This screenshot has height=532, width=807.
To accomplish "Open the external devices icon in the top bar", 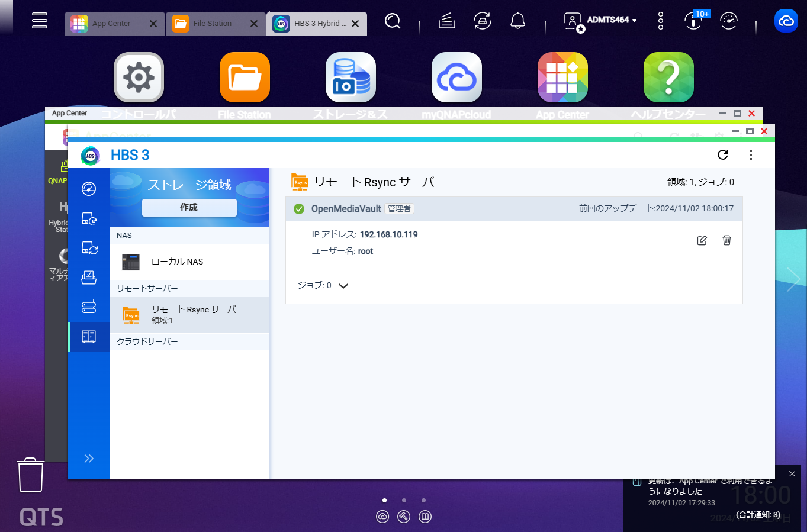I will click(483, 21).
